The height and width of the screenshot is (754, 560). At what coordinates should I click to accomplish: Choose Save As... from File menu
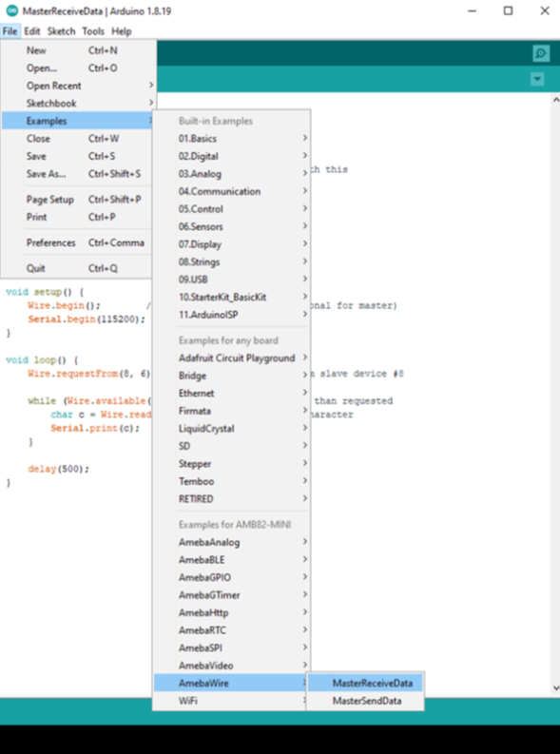pos(77,174)
